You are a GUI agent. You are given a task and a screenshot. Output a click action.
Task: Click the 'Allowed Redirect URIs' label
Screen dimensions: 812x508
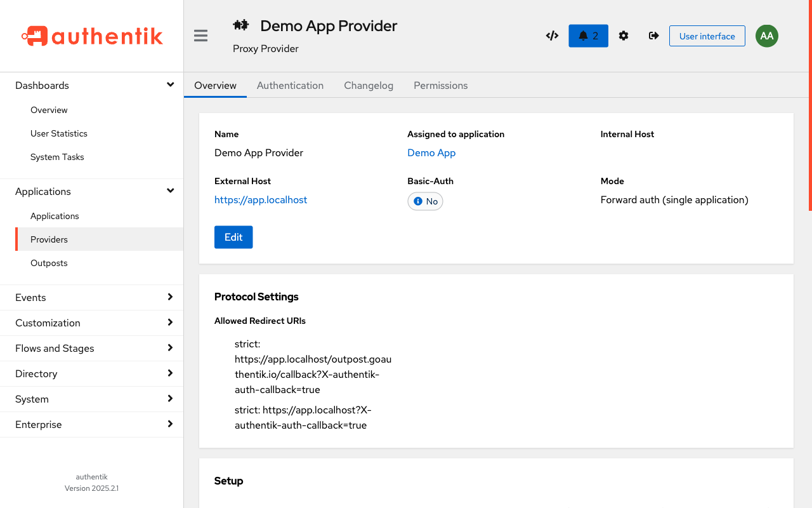tap(260, 321)
